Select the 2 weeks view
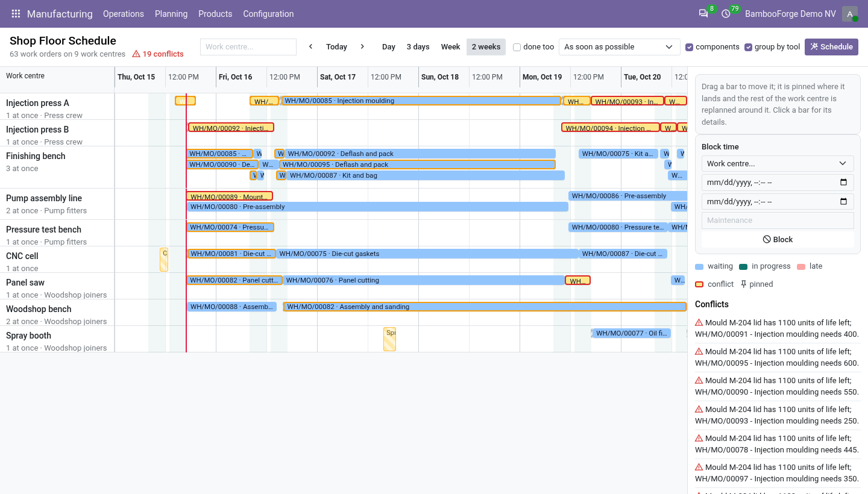Image resolution: width=868 pixels, height=494 pixels. (x=486, y=47)
